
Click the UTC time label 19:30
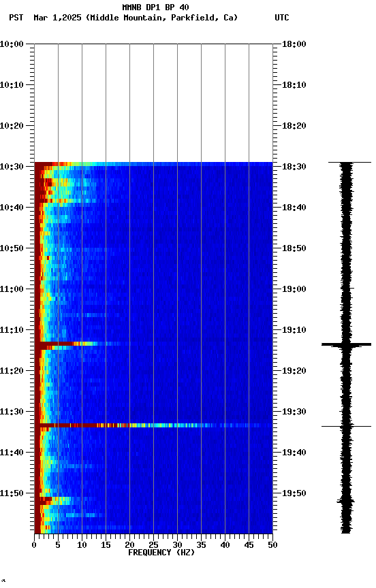pos(294,412)
